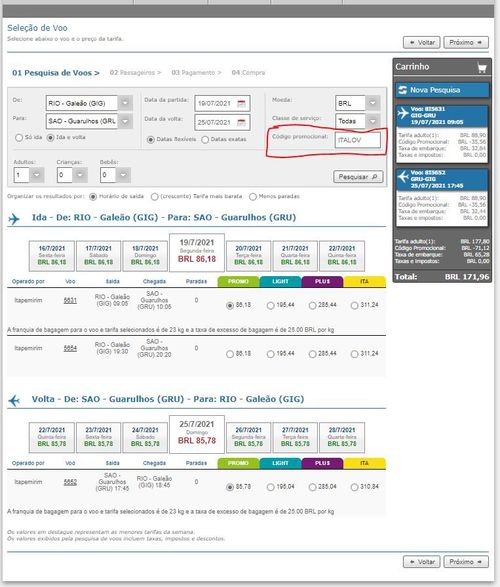
Task: Pick outbound date 16/7/2021 tab
Action: coord(52,256)
